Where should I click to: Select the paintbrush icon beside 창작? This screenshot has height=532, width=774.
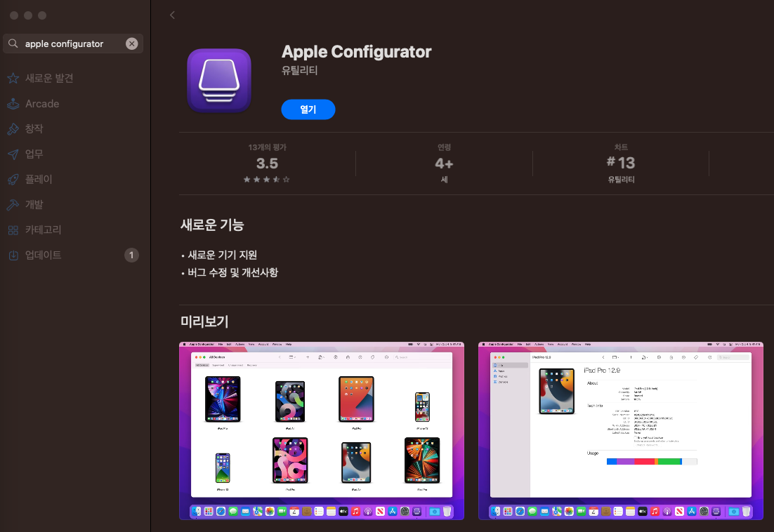[x=13, y=128]
